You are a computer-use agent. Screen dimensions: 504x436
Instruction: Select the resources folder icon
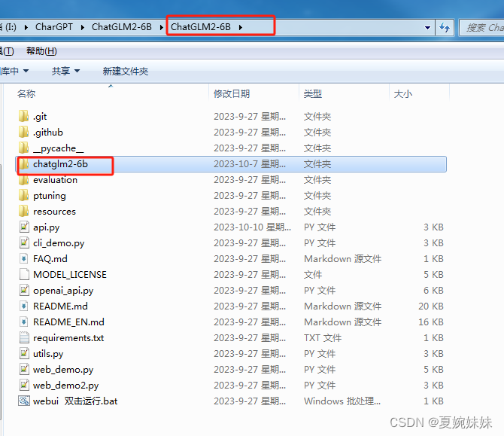coord(23,211)
